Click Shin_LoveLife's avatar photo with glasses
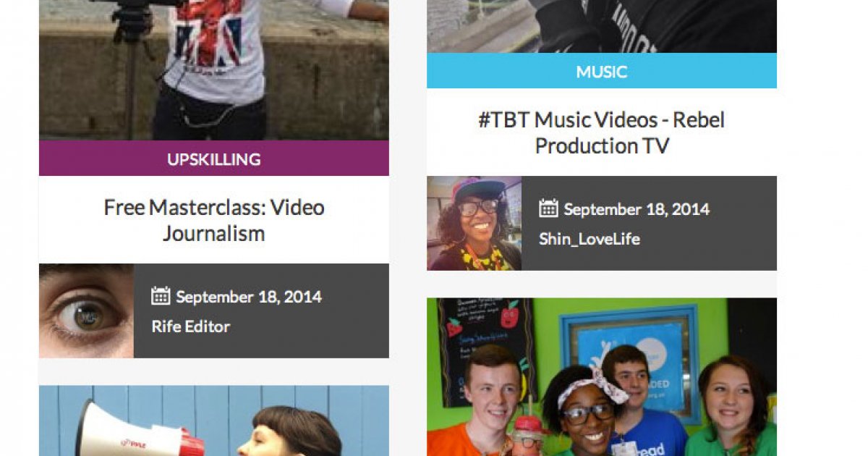This screenshot has width=868, height=456. pyautogui.click(x=474, y=223)
